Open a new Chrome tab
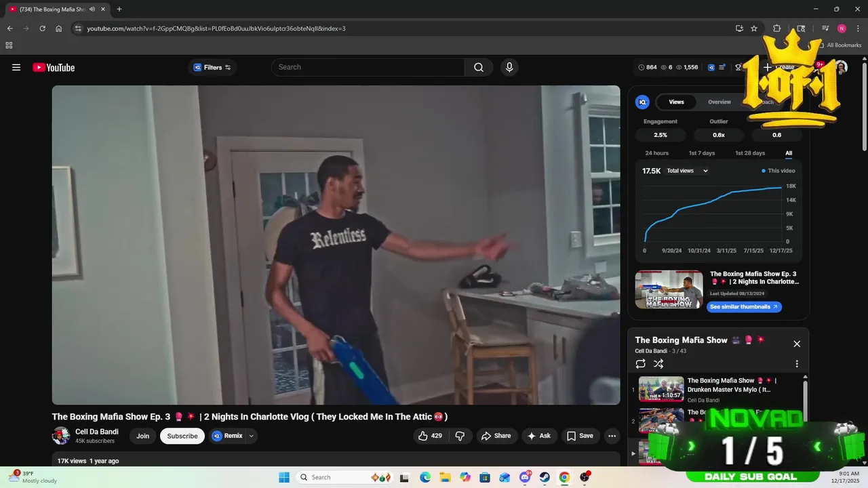This screenshot has width=868, height=488. 119,9
